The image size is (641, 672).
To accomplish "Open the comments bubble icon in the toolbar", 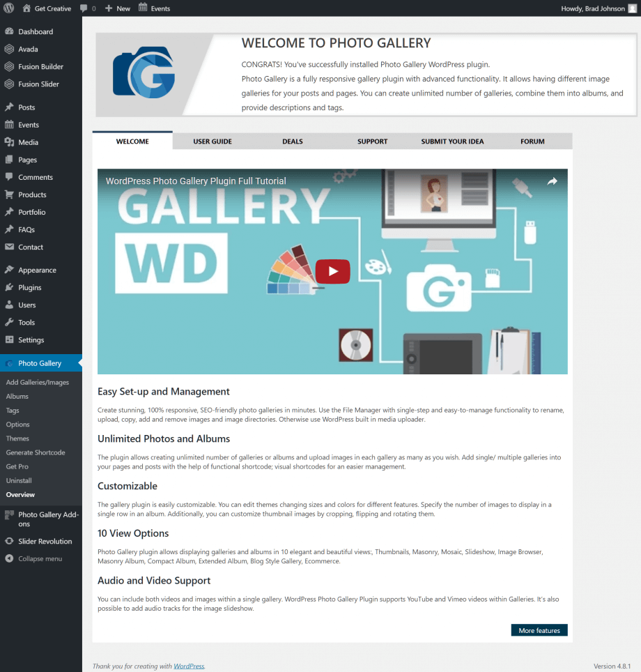I will (x=84, y=8).
